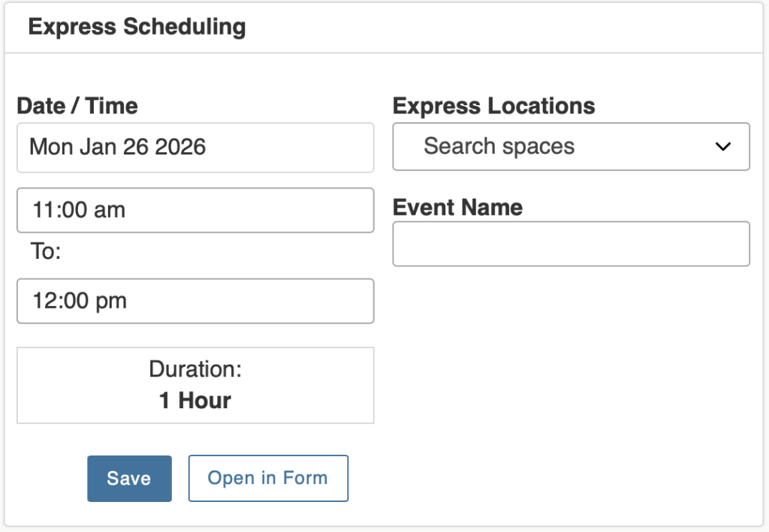Select the end time input showing 12:00 pm
769x532 pixels.
point(195,301)
